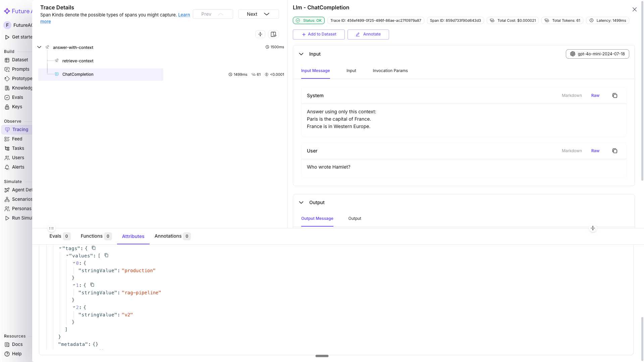The image size is (644, 362).
Task: Click the Learn more link about span kinds
Action: [x=184, y=15]
